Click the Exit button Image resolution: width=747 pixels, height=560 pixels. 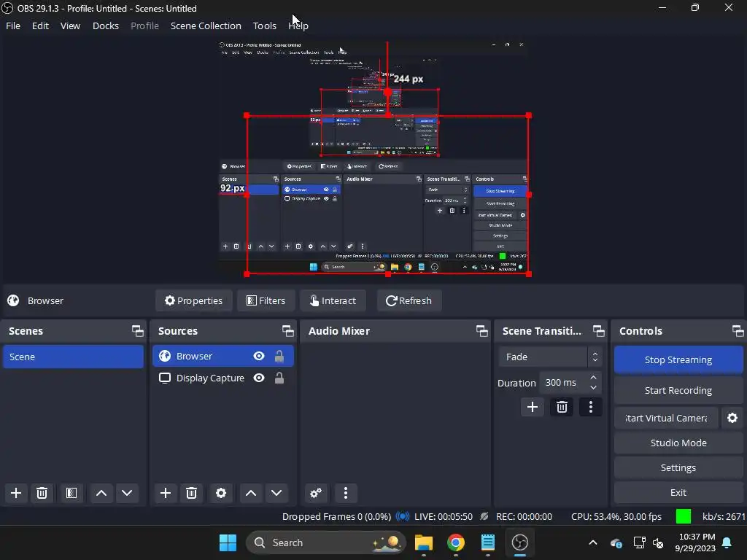(678, 492)
